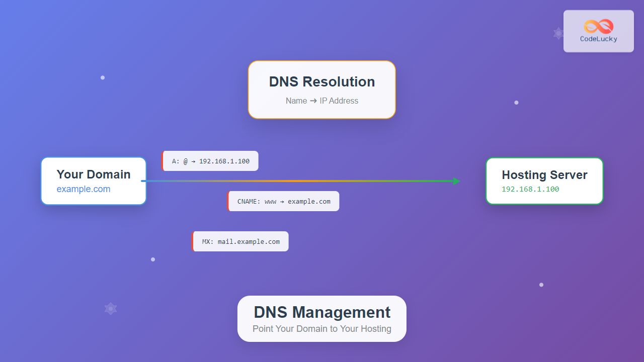Click the faded star decoration left of DNS Management
The height and width of the screenshot is (362, 644).
(111, 309)
